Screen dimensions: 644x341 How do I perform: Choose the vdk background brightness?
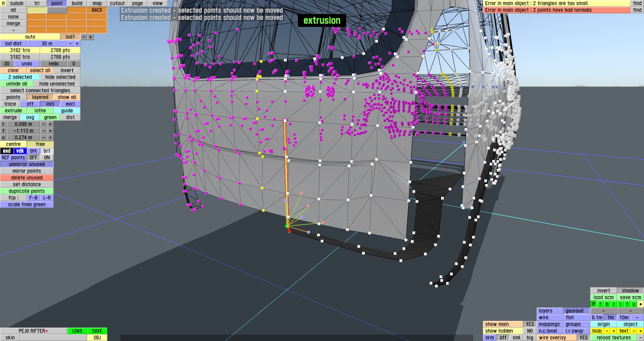pos(20,151)
